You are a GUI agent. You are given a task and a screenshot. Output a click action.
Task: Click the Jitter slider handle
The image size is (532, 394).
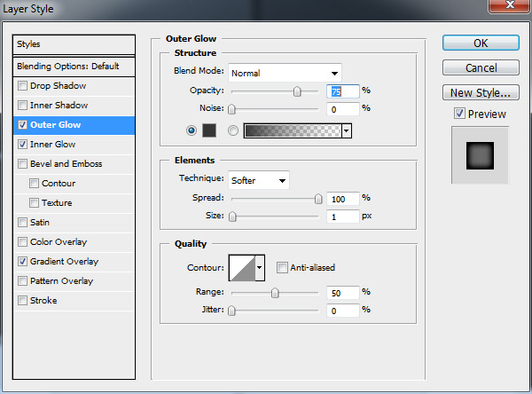click(x=231, y=311)
